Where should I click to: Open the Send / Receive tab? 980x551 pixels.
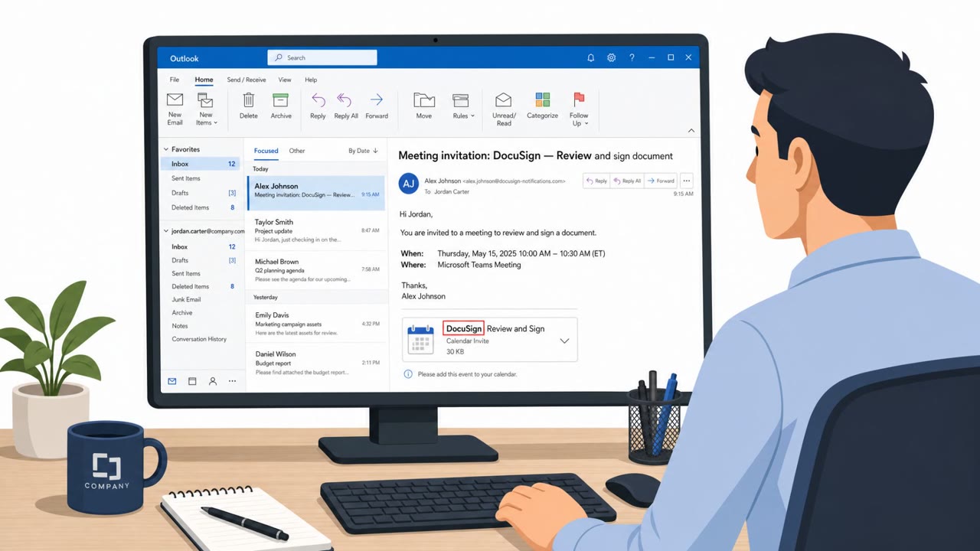coord(247,80)
